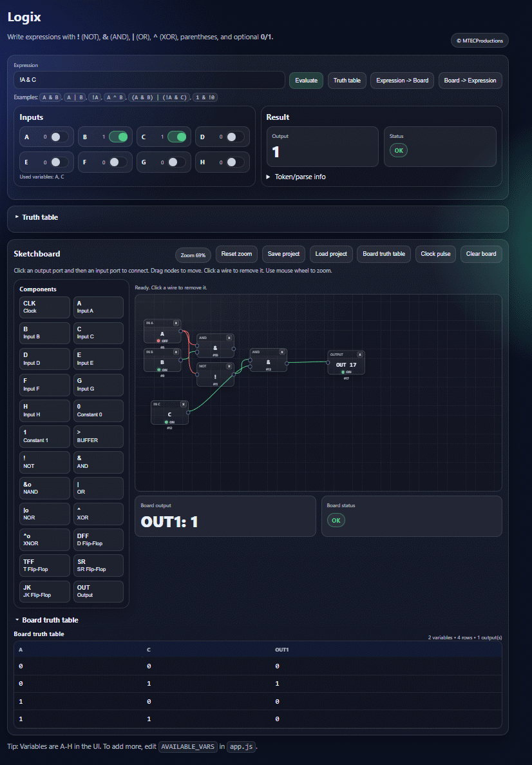Close the IN C node on board
Viewport: 532px width, 765px height.
pyautogui.click(x=184, y=404)
